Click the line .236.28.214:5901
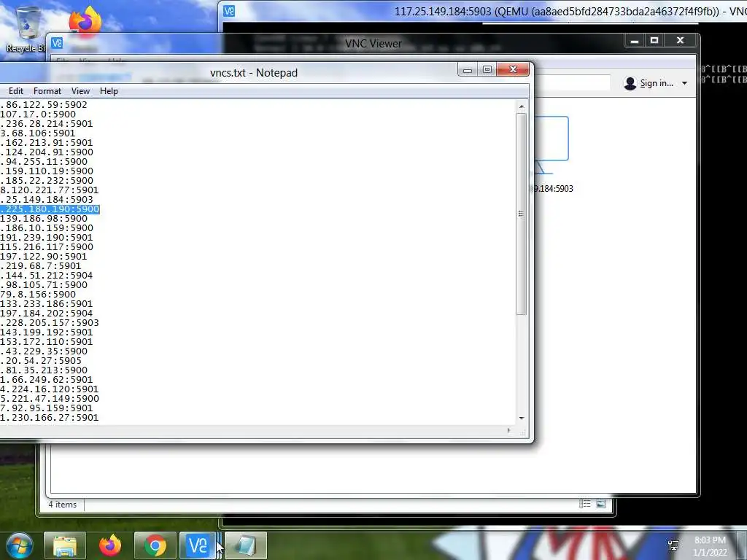Image resolution: width=747 pixels, height=560 pixels. coord(47,124)
